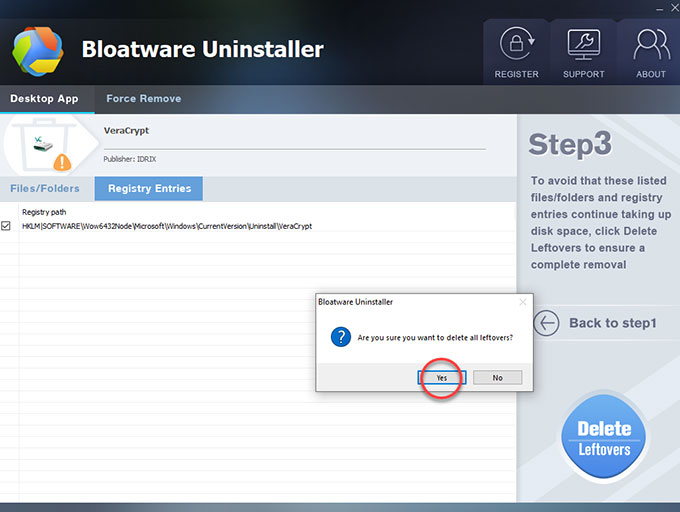Click the Registry path column header

[44, 212]
